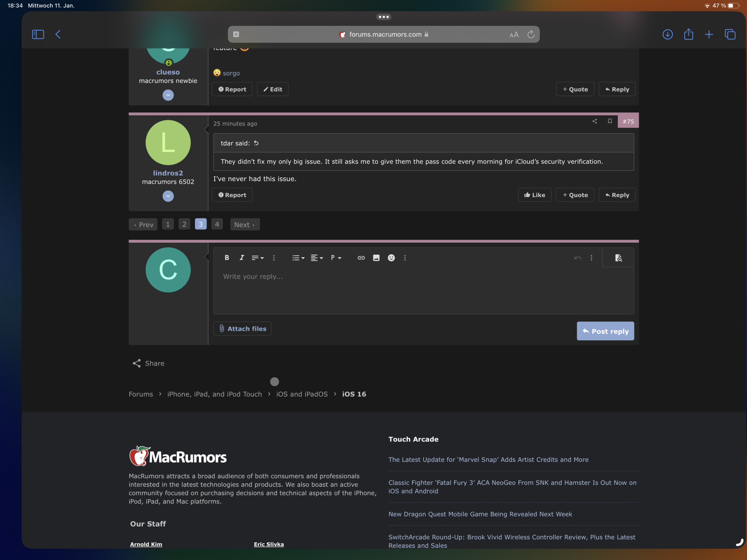Open iOS and iPadOS breadcrumb
This screenshot has height=560, width=747.
(x=302, y=394)
